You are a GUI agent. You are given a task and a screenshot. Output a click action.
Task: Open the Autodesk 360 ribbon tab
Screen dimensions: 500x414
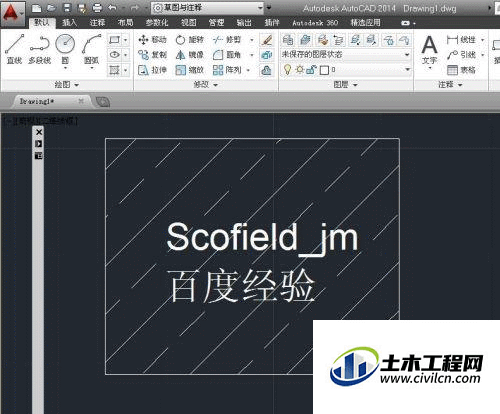[315, 23]
